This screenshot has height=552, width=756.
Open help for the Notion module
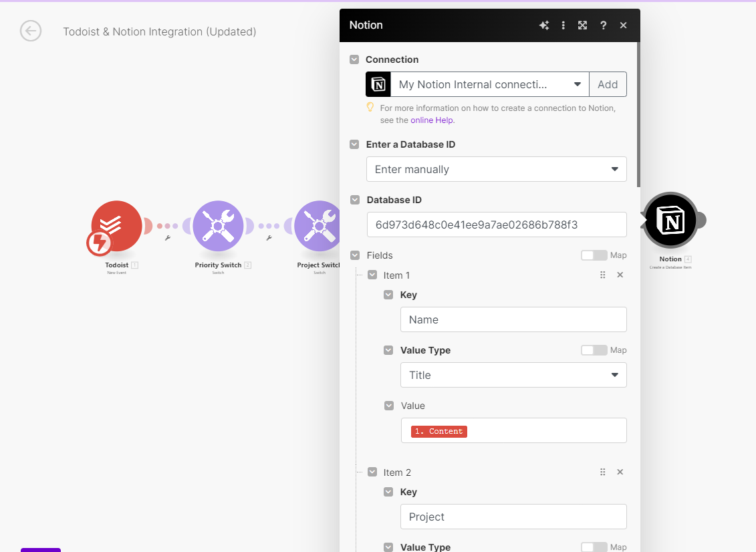point(603,25)
